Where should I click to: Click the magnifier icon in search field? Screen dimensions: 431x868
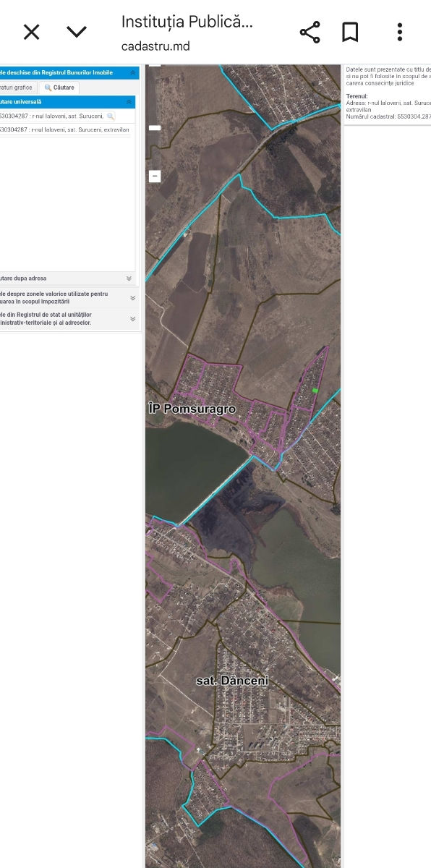tap(111, 116)
